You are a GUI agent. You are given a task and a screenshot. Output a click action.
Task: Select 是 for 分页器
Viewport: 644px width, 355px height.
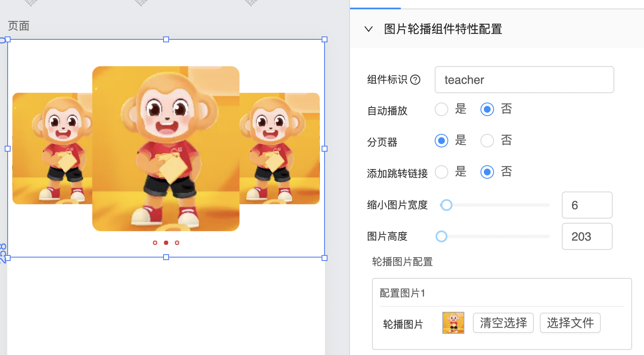point(441,141)
